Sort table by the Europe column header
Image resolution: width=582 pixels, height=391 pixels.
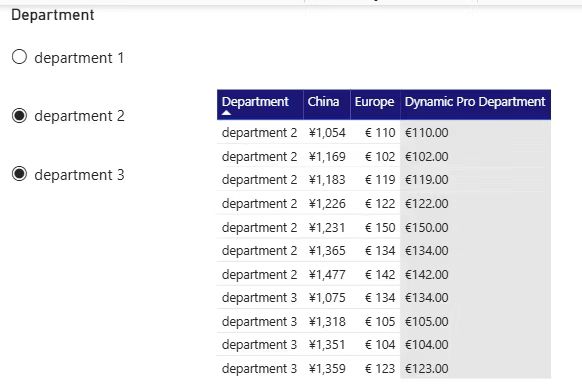click(x=374, y=102)
